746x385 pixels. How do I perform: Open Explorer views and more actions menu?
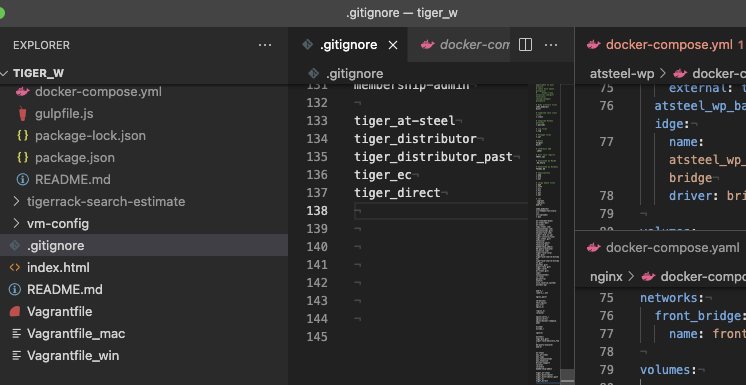click(265, 45)
